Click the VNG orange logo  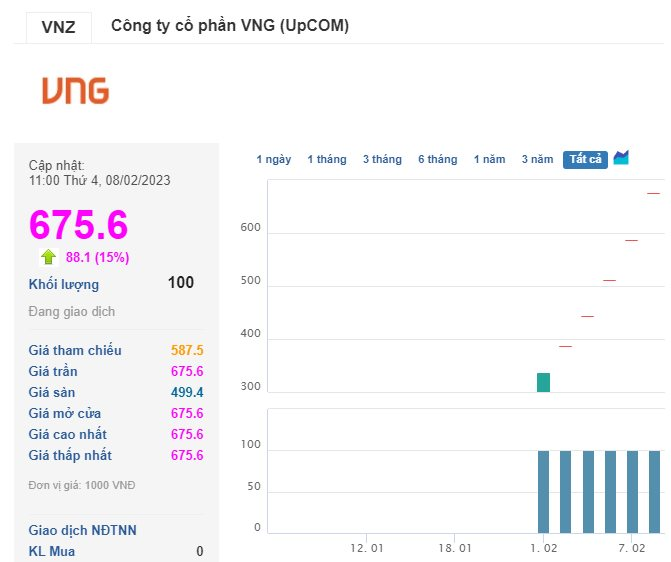pyautogui.click(x=76, y=90)
